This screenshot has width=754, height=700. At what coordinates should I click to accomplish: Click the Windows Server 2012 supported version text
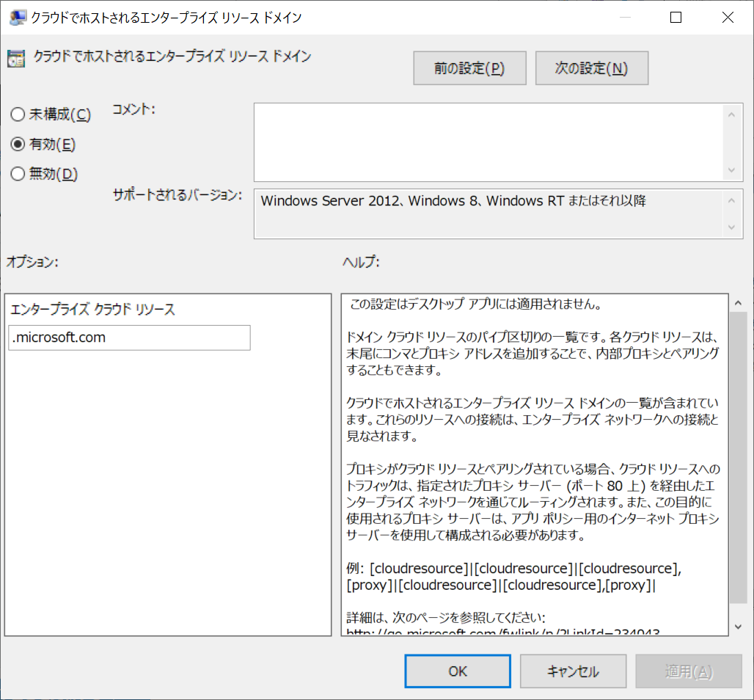[453, 200]
